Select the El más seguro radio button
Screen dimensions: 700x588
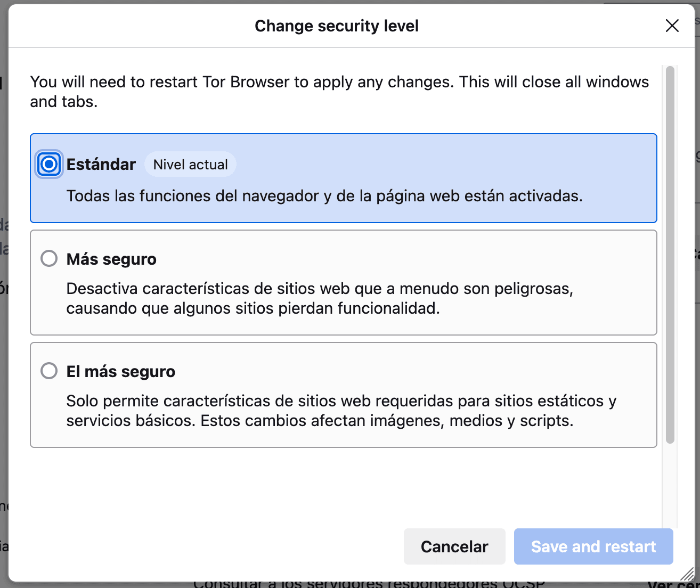(48, 371)
